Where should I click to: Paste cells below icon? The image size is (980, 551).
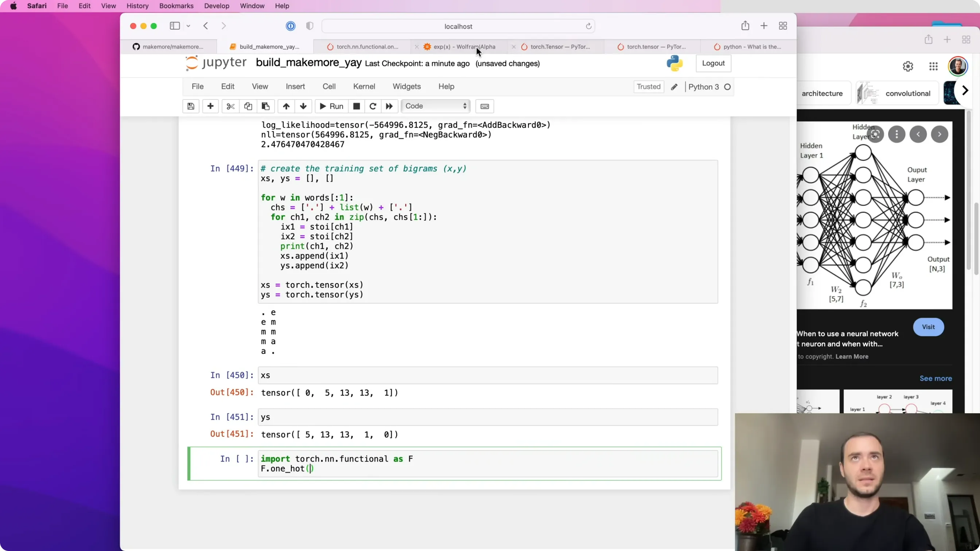(x=265, y=106)
